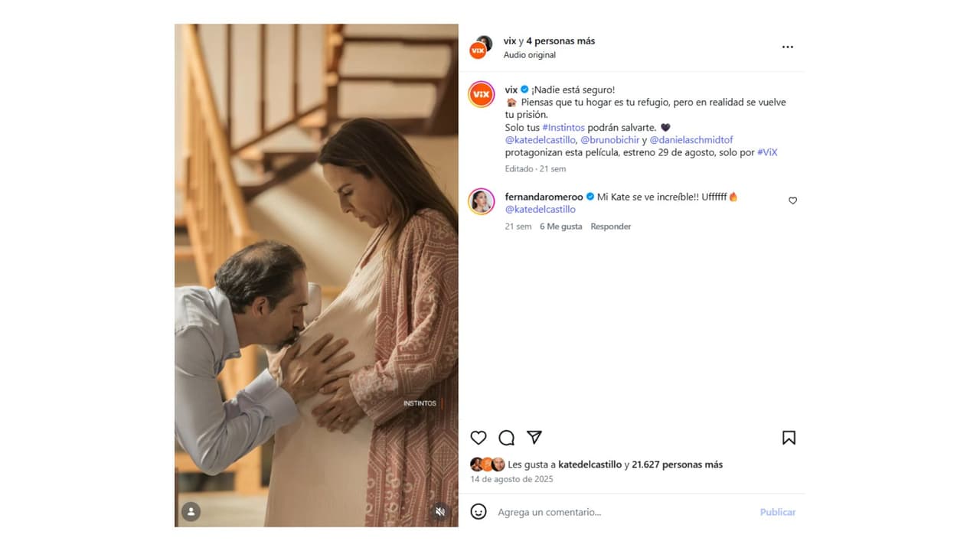Like fernandaromeroo's comment

coord(792,201)
